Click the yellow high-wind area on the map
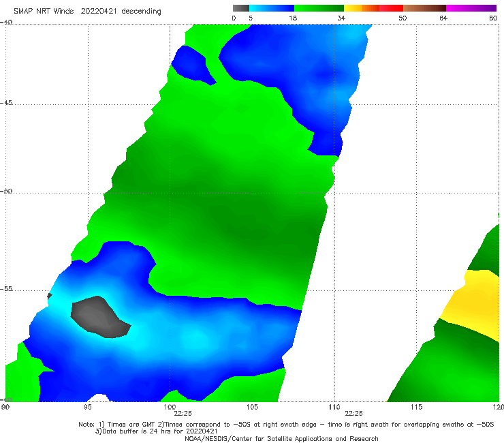This screenshot has width=504, height=443. (473, 304)
